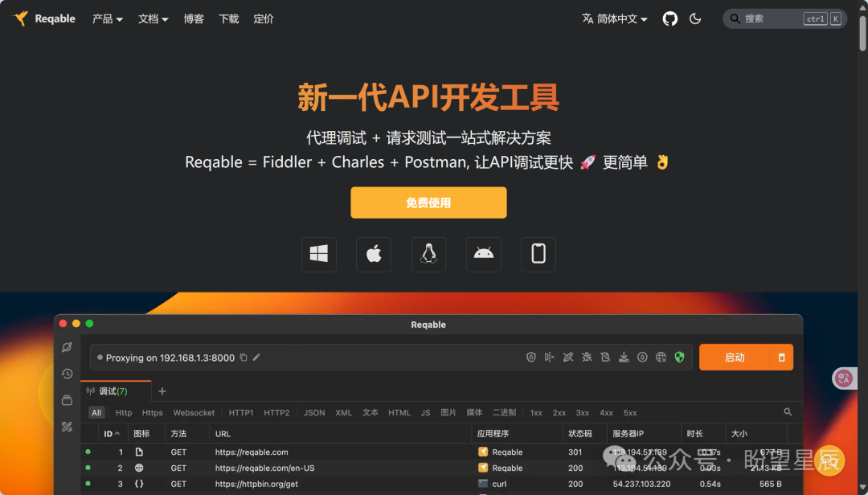The height and width of the screenshot is (495, 868).
Task: Toggle the mirroring off icon in toolbar
Action: click(x=550, y=357)
